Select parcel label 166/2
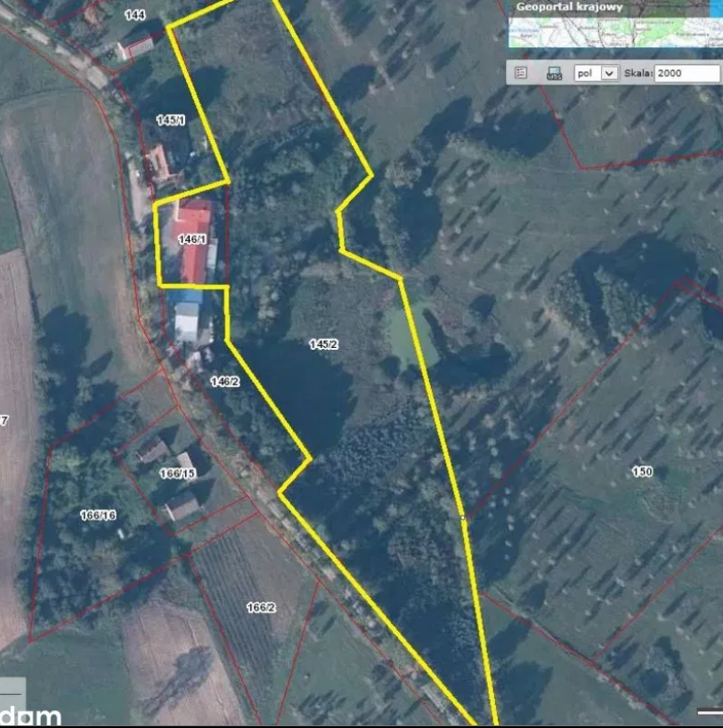This screenshot has width=723, height=728. click(x=261, y=607)
